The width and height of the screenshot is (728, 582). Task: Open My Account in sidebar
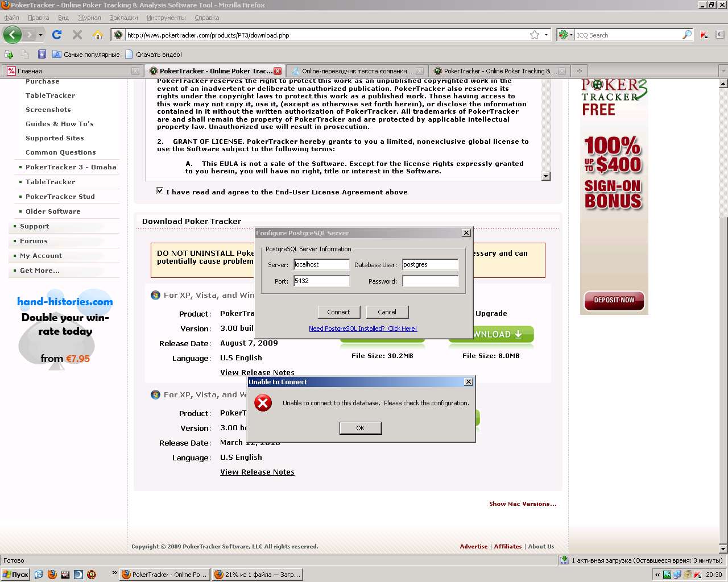tap(41, 256)
